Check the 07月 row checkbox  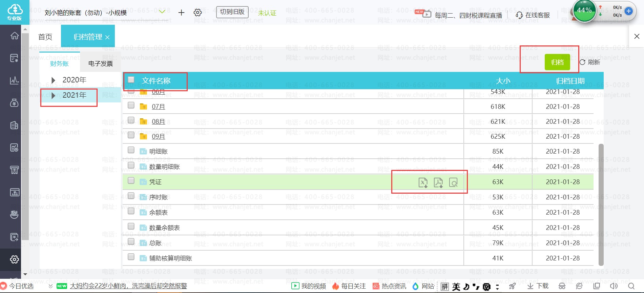[x=131, y=105]
